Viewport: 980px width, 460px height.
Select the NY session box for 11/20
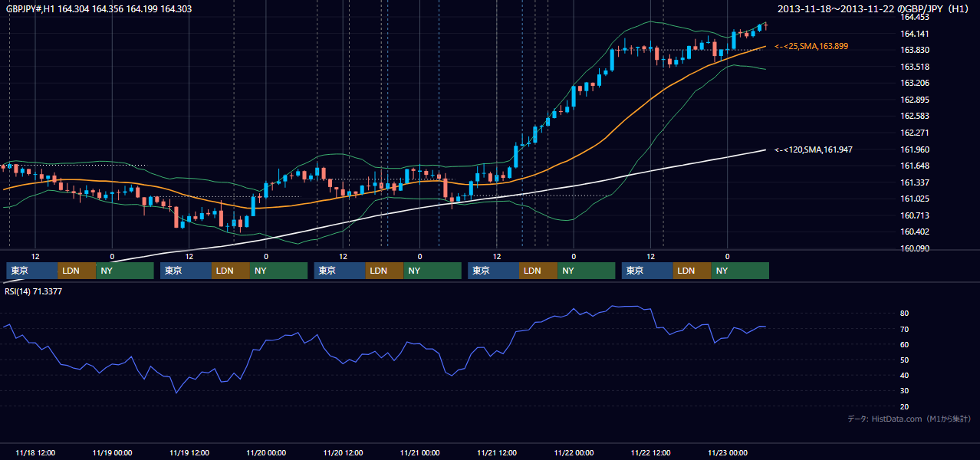click(x=433, y=271)
